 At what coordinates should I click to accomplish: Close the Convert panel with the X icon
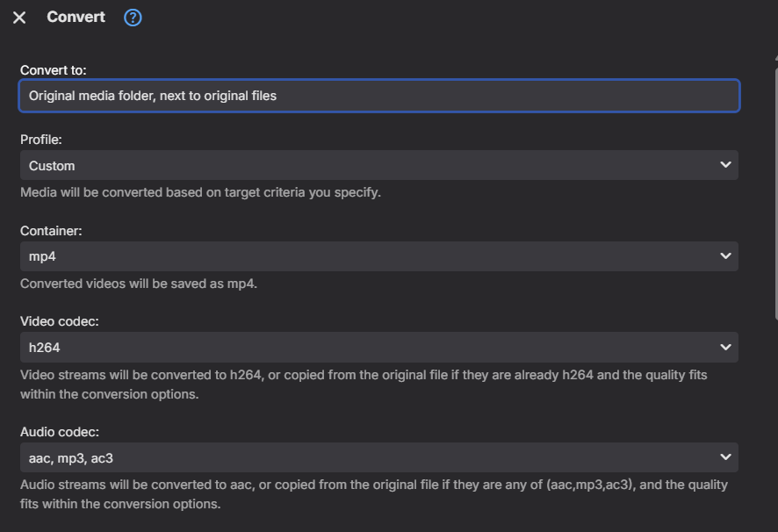(x=19, y=18)
